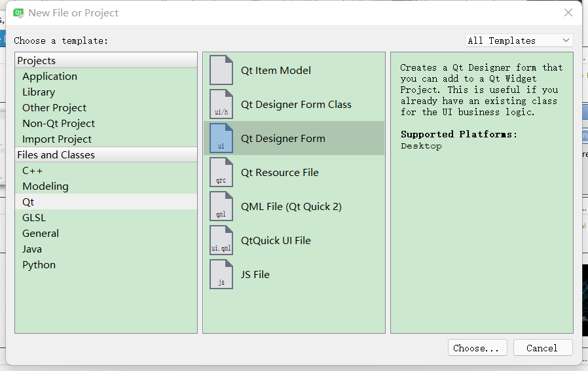Select the Qt files category
The width and height of the screenshot is (588, 371).
[x=106, y=202]
